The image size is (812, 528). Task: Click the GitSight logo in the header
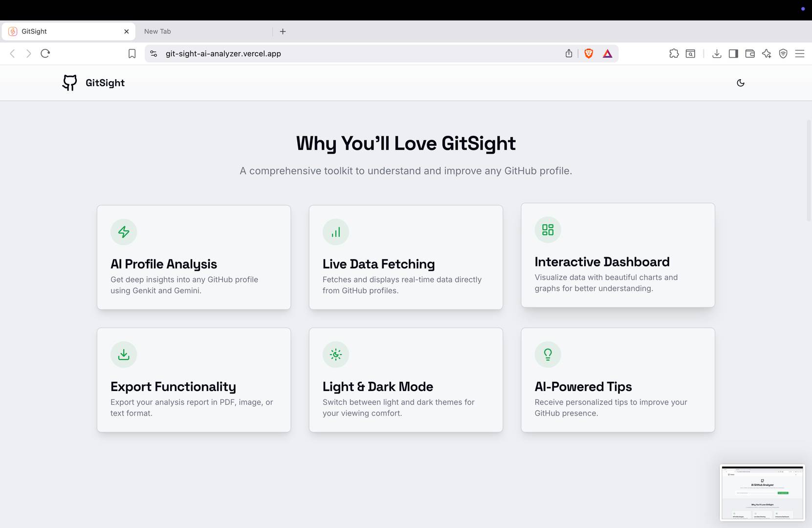pyautogui.click(x=93, y=83)
